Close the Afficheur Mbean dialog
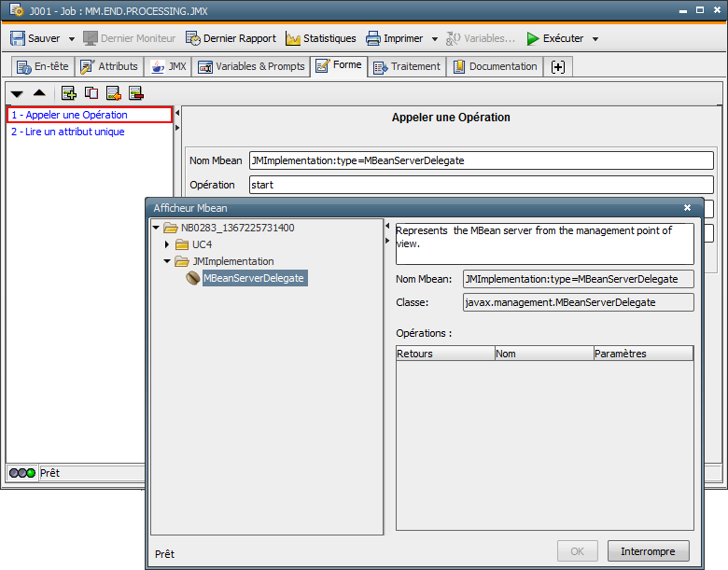The height and width of the screenshot is (570, 728). click(x=687, y=208)
